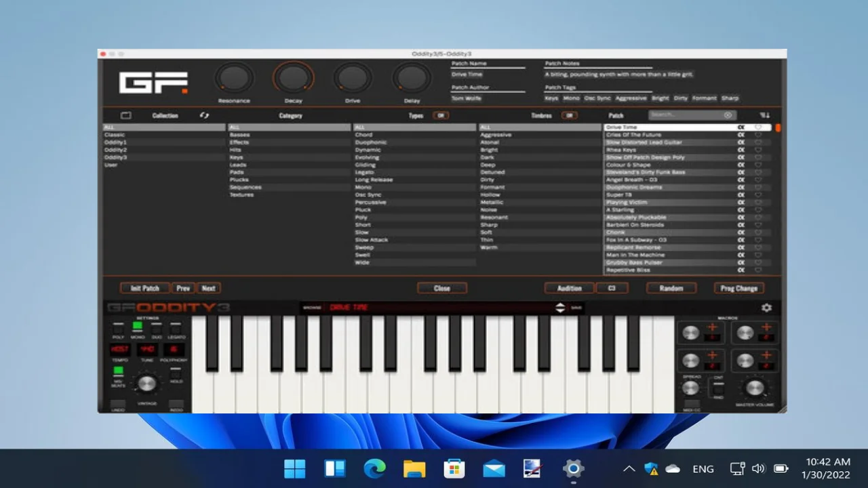
Task: Open Microsoft Edge from taskbar
Action: click(374, 468)
